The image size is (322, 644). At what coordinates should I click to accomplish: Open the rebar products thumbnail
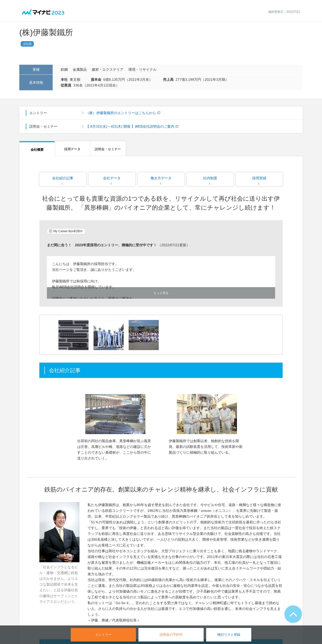click(x=73, y=335)
